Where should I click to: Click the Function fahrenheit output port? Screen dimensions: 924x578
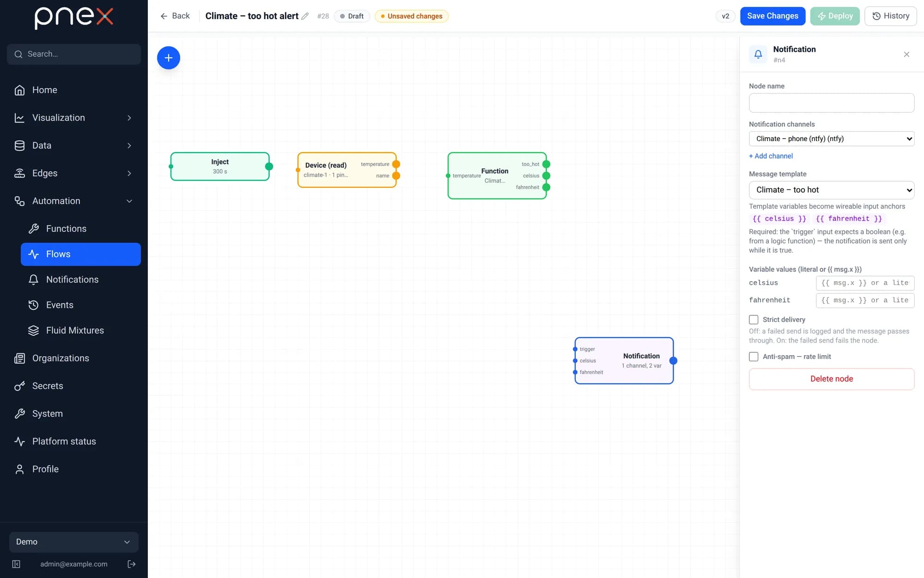[x=546, y=187]
